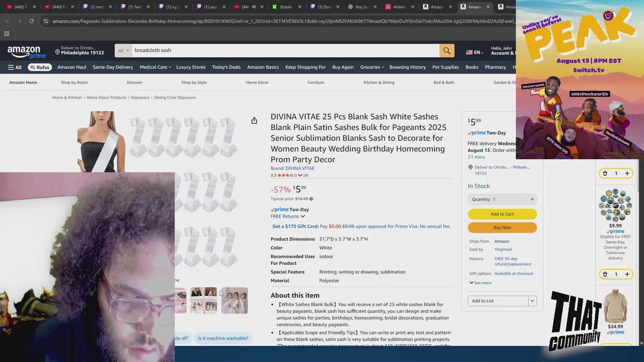This screenshot has width=644, height=362.
Task: Update delivery location Philadelphia 19122
Action: coord(79,50)
